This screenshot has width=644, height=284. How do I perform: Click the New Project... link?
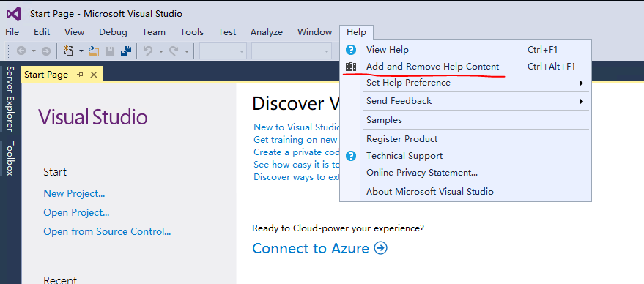pos(74,193)
